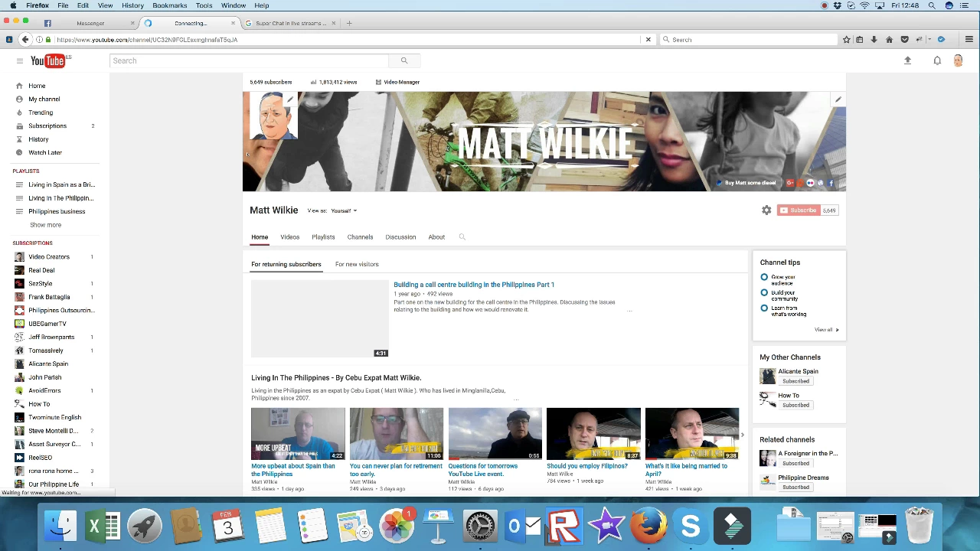Viewport: 980px width, 551px height.
Task: Open Living In The Philippines section title
Action: pos(336,378)
